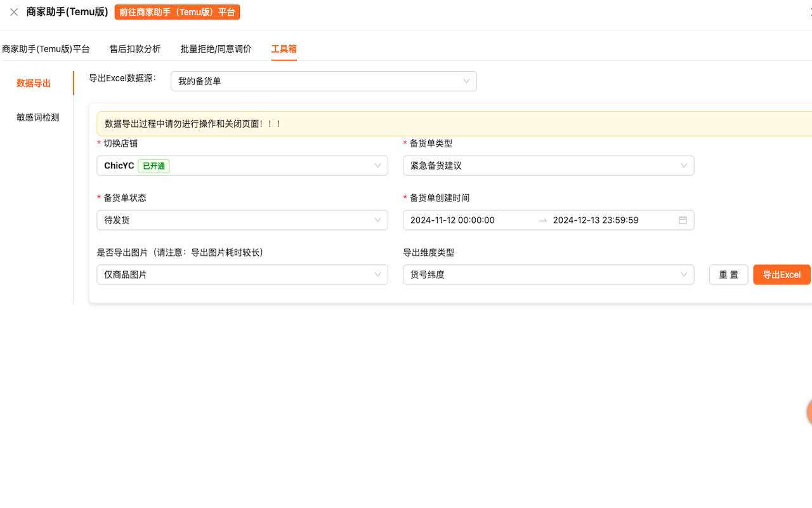Open the 我的备货单 data source dropdown
This screenshot has height=508, width=812.
point(324,81)
